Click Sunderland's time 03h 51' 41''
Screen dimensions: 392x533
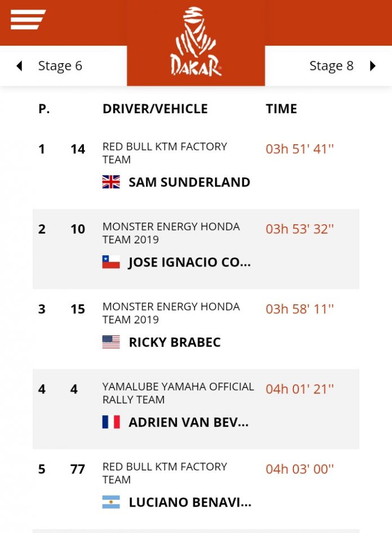coord(300,149)
